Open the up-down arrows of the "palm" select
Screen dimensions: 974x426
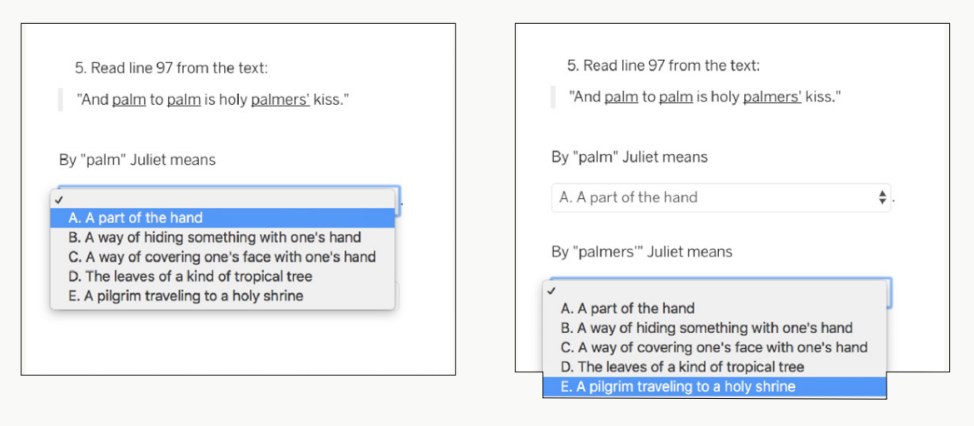click(x=881, y=198)
